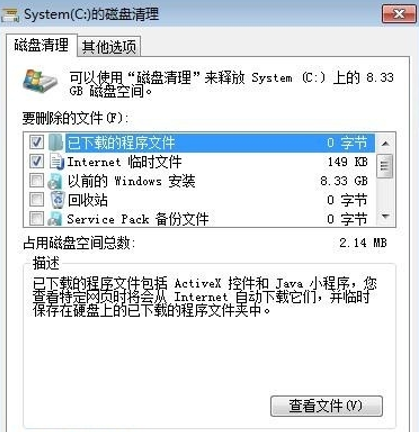Click the System drive icon with Windows logo
Screen dimensions: 419x432
(x=40, y=81)
